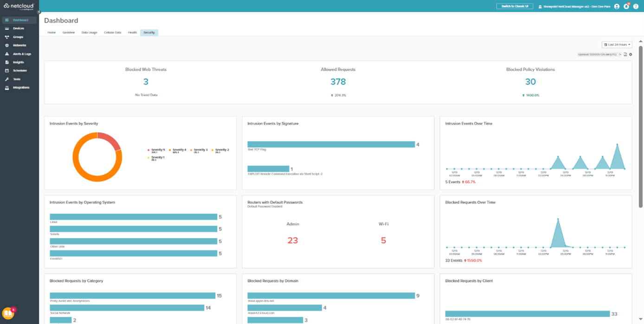Click the netcloud logo
Viewport: 644px width, 324px height.
(x=19, y=6)
